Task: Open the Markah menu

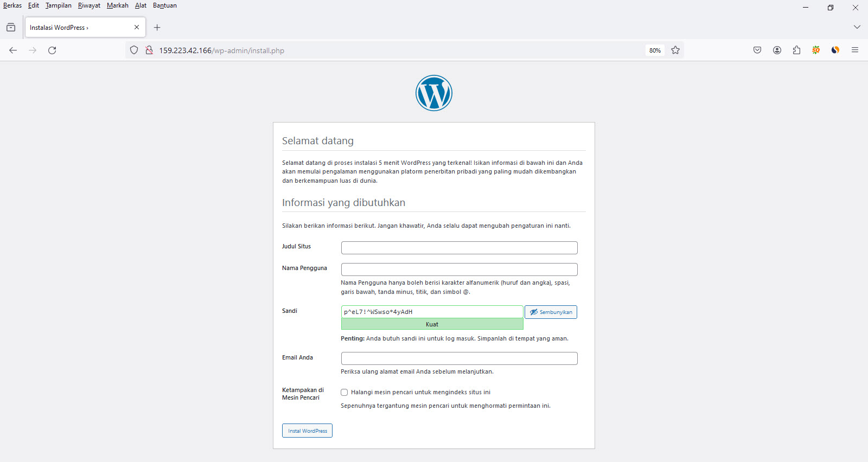Action: pos(117,5)
